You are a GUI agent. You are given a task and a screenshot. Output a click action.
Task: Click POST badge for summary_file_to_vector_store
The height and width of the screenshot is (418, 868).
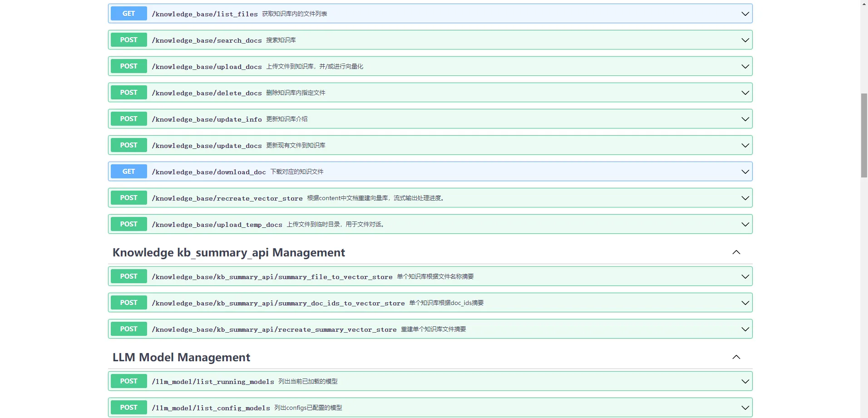(x=129, y=276)
